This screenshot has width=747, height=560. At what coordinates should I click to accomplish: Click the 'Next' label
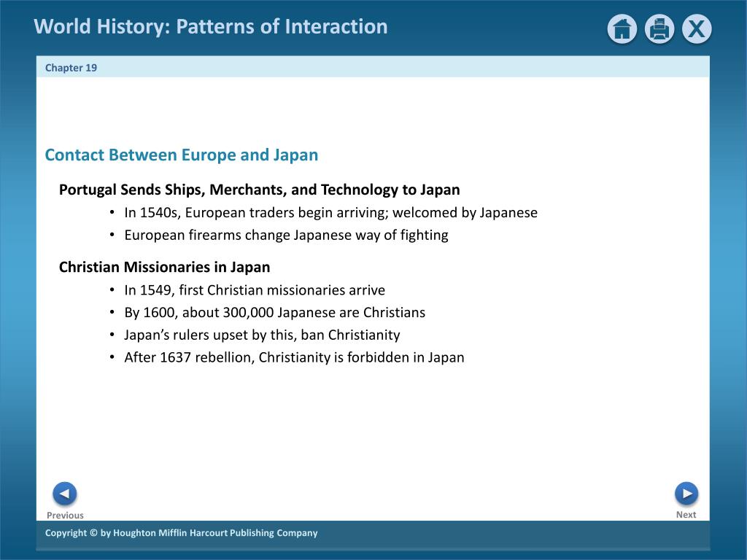click(x=686, y=515)
